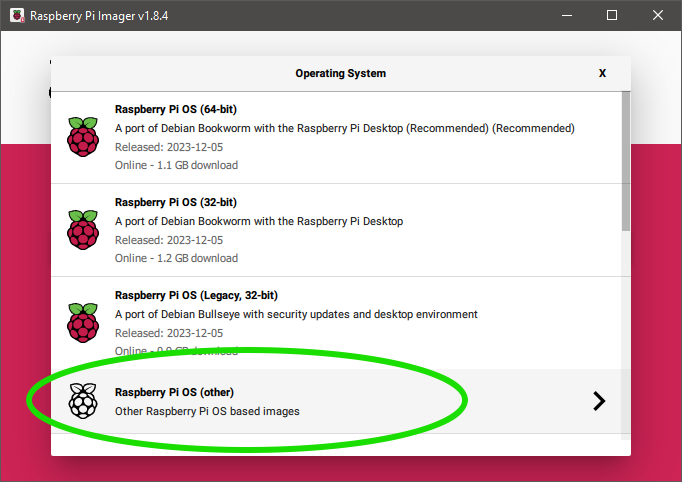Select Raspberry Pi OS (Legacy, 32-bit) title

pyautogui.click(x=196, y=295)
